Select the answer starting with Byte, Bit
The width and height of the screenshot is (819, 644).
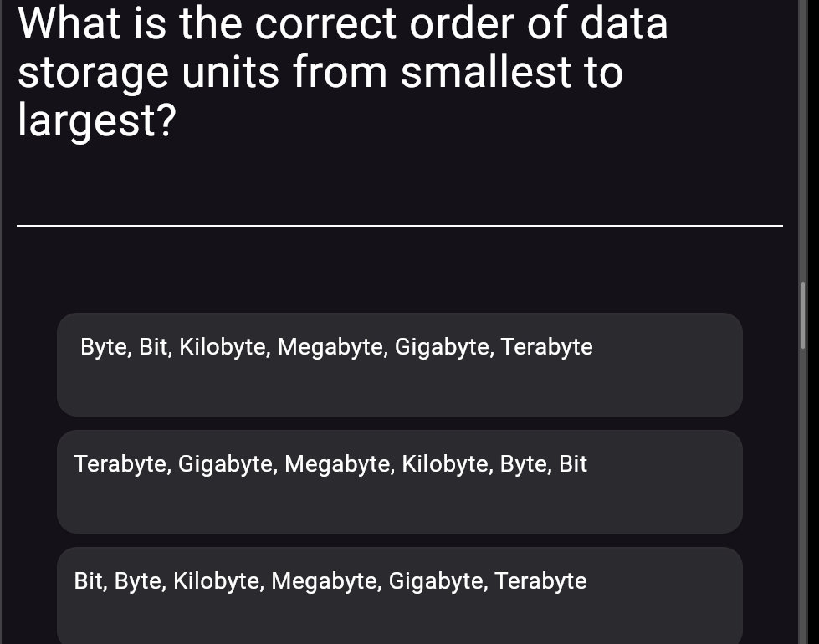click(x=400, y=364)
